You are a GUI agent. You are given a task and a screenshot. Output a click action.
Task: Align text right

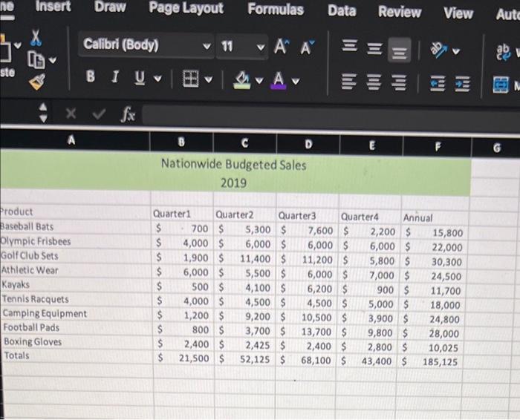pos(399,82)
